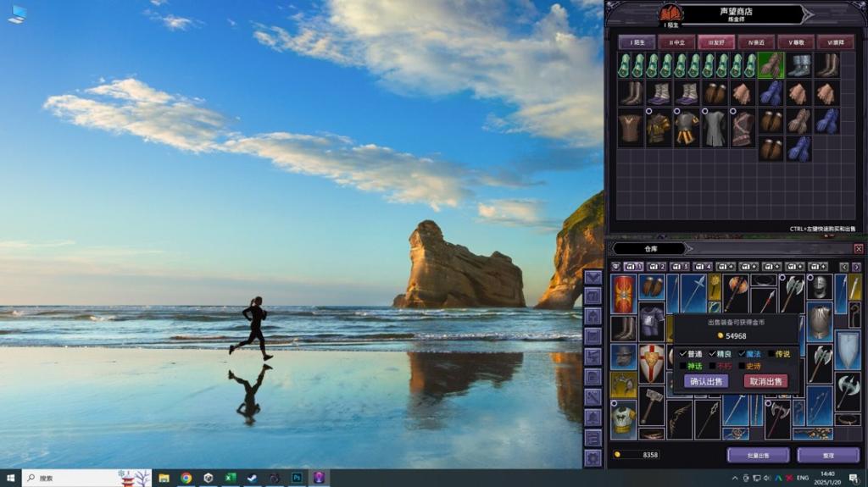Select steel cuirass with yellow tassets in shop
The height and width of the screenshot is (487, 868).
tap(687, 129)
